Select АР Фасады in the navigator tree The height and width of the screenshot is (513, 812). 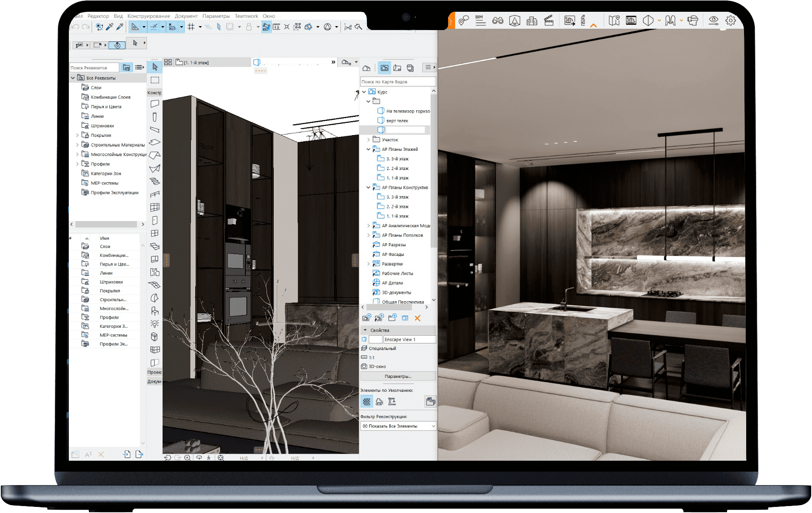(x=393, y=255)
